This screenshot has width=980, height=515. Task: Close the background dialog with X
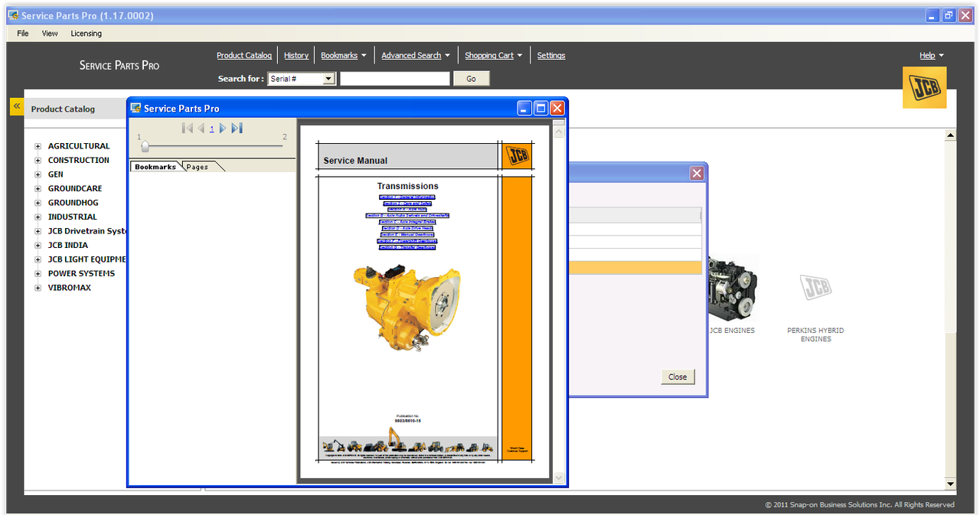(697, 174)
